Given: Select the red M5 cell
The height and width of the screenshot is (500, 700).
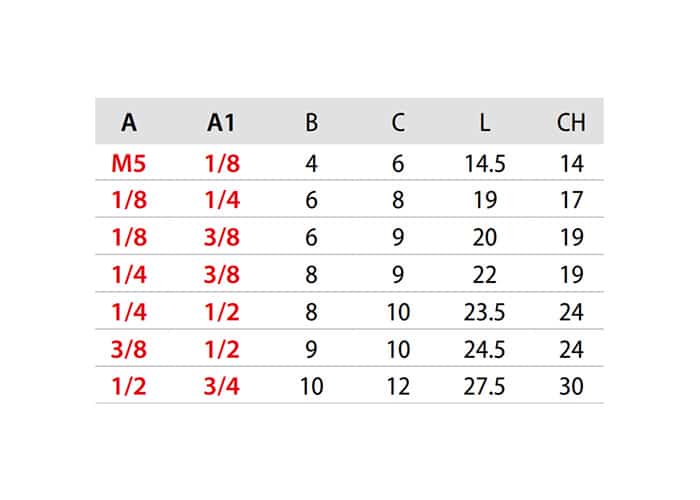Looking at the screenshot, I should click(129, 163).
